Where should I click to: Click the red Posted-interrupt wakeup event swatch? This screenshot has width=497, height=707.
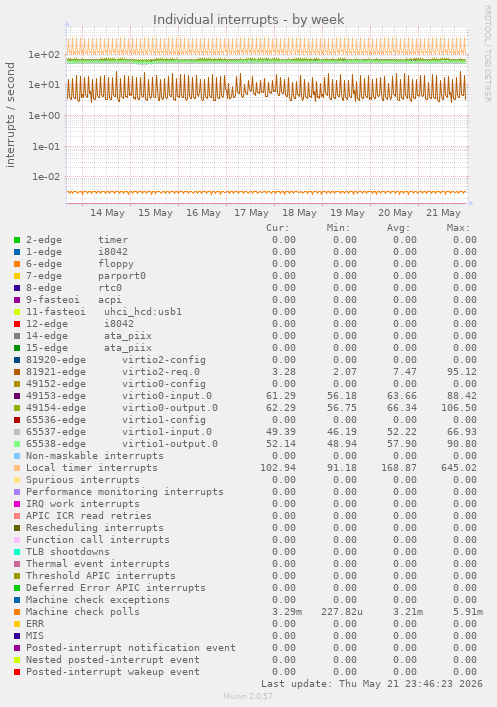[17, 672]
